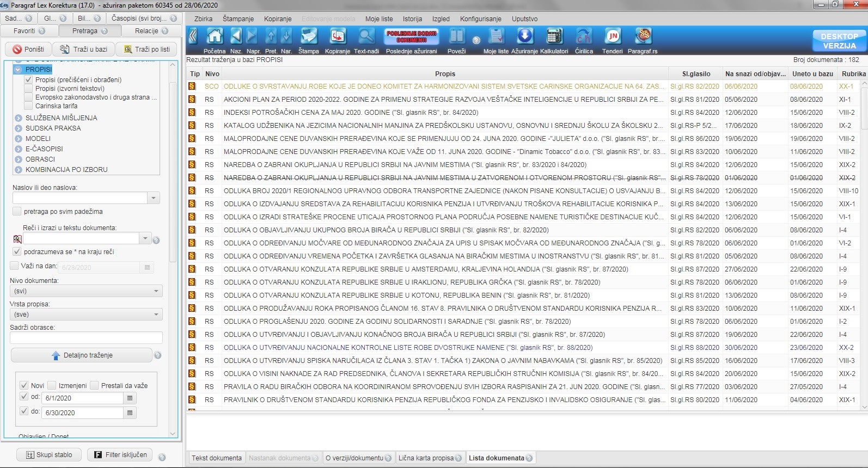
Task: Check the 'Izmenjeni' checkbox
Action: coord(52,385)
